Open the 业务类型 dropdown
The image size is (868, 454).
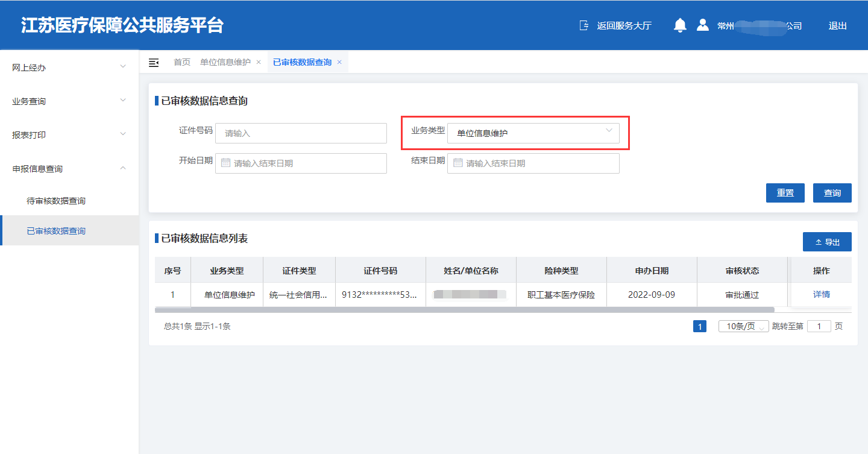[533, 133]
